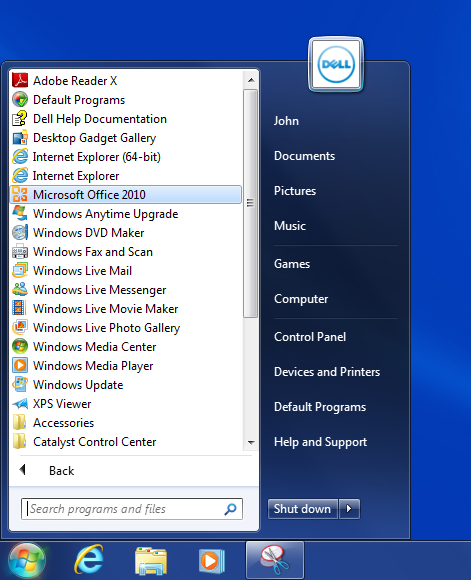471x580 pixels.
Task: Click the programs list scrollbar thumb
Action: pos(250,203)
